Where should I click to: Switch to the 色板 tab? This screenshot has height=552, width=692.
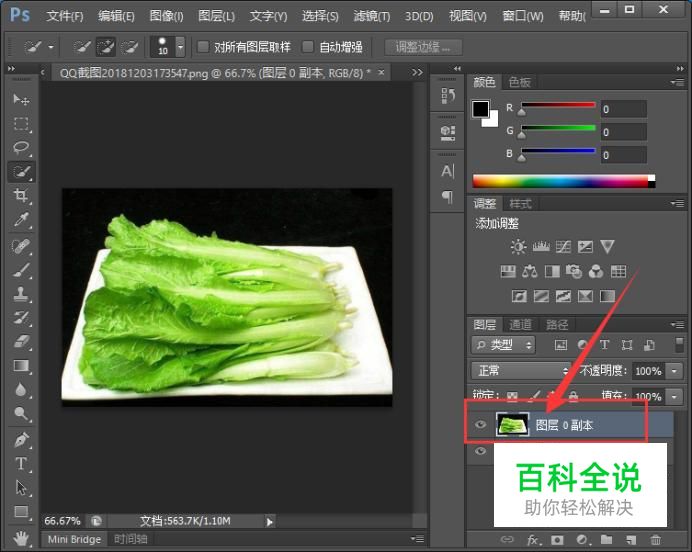(519, 82)
